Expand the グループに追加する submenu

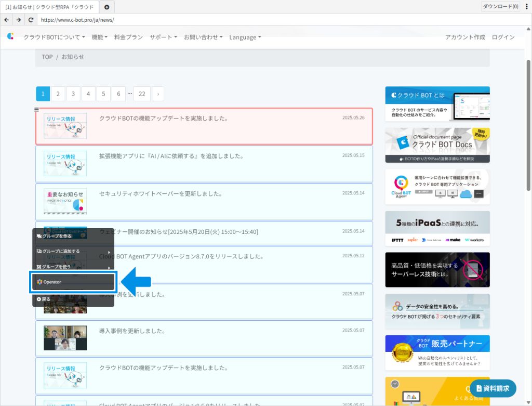(x=73, y=251)
